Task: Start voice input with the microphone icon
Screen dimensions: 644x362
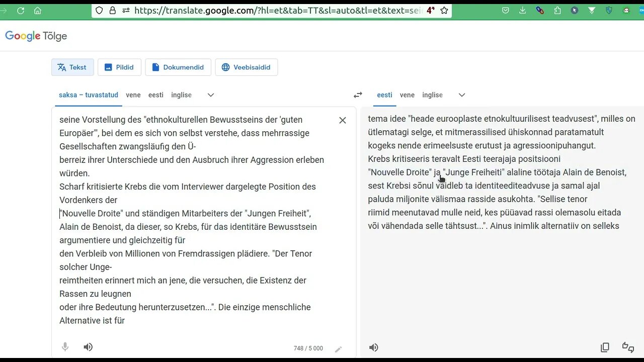Action: pos(65,347)
